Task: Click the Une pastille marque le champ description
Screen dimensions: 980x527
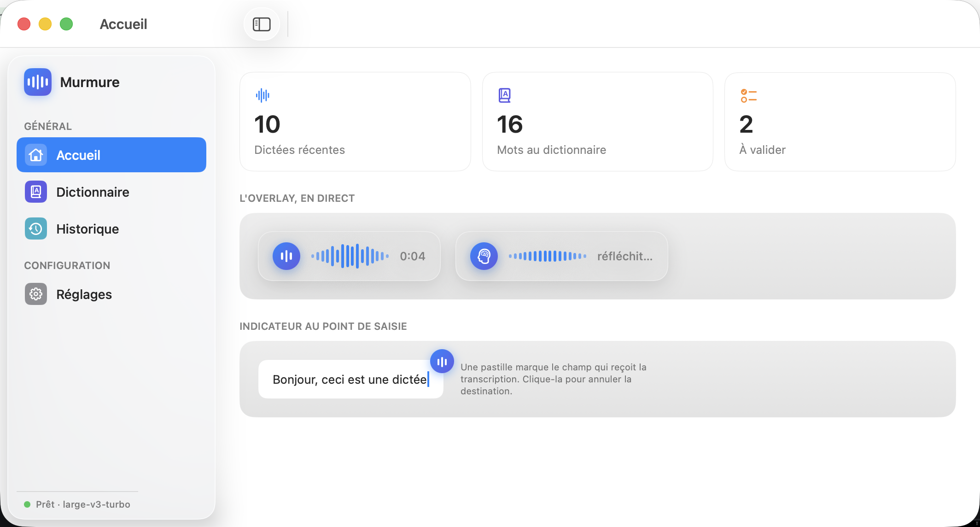Action: (x=554, y=379)
